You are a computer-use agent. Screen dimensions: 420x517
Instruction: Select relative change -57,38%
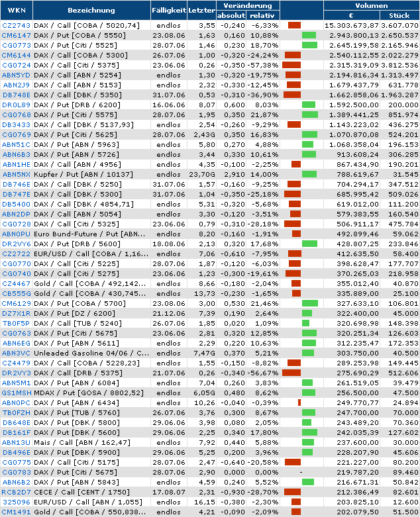262,66
